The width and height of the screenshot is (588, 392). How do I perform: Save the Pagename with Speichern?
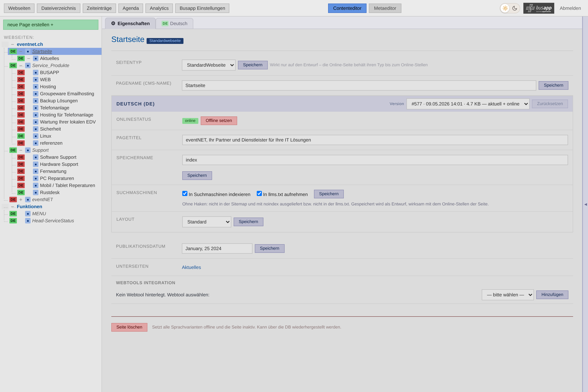[554, 85]
